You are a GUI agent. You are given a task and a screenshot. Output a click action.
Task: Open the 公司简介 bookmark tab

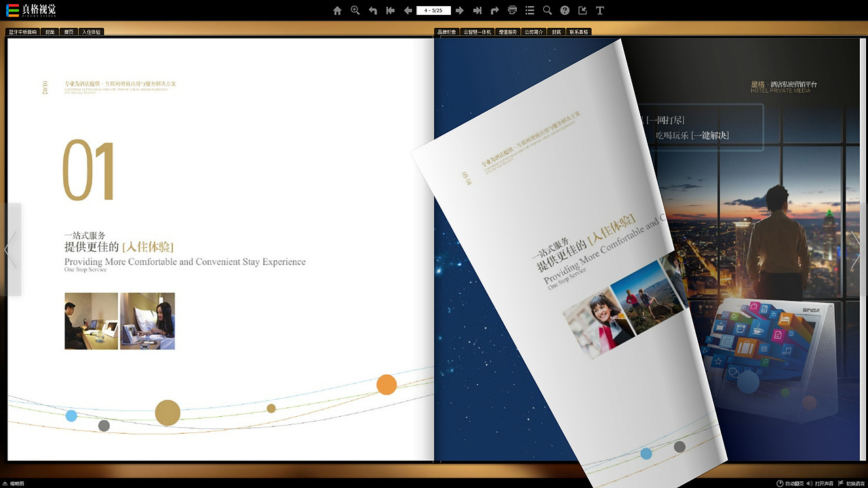pos(534,32)
